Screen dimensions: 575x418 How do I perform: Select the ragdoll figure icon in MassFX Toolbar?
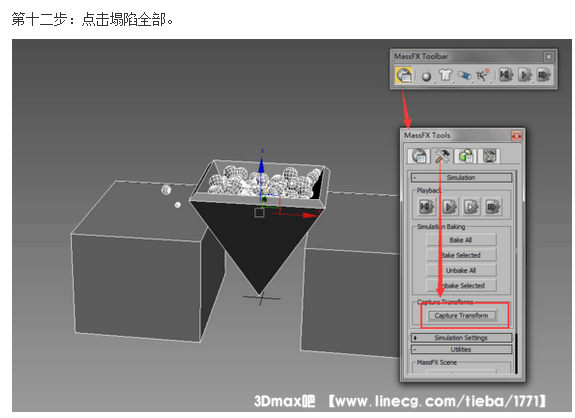(483, 75)
